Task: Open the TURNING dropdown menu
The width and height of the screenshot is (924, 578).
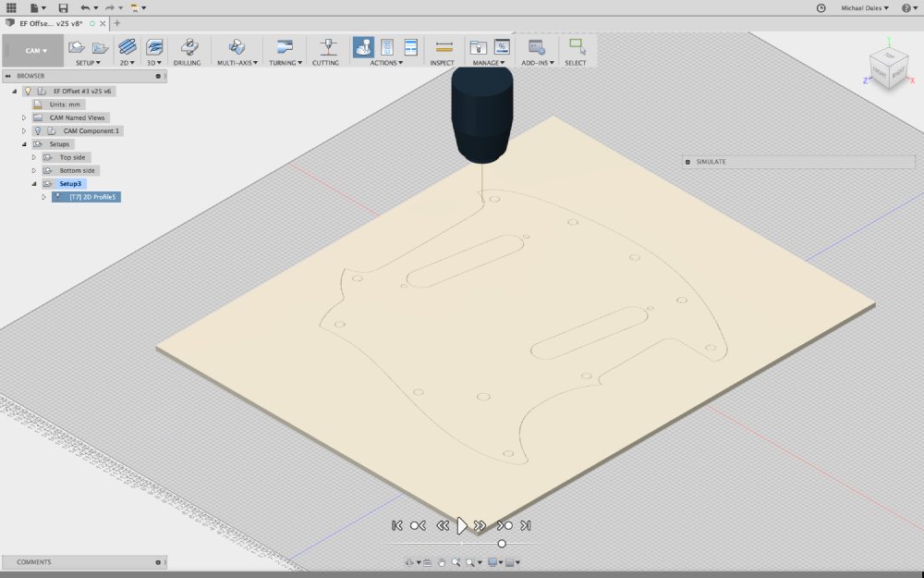Action: point(286,63)
